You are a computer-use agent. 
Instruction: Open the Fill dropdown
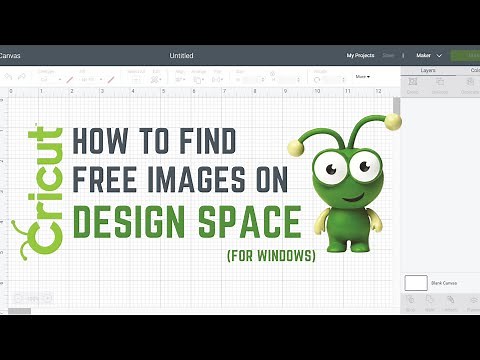pyautogui.click(x=91, y=80)
